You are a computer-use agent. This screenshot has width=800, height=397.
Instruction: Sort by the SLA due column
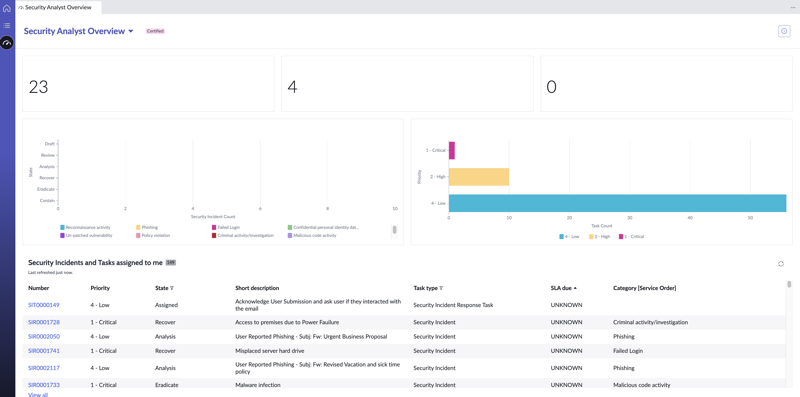[x=564, y=288]
